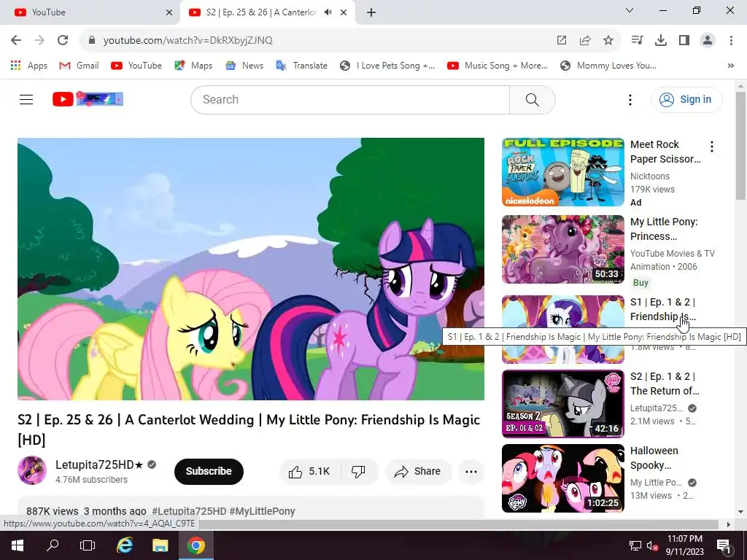Open Windows taskbar search
The image size is (747, 560).
click(53, 545)
